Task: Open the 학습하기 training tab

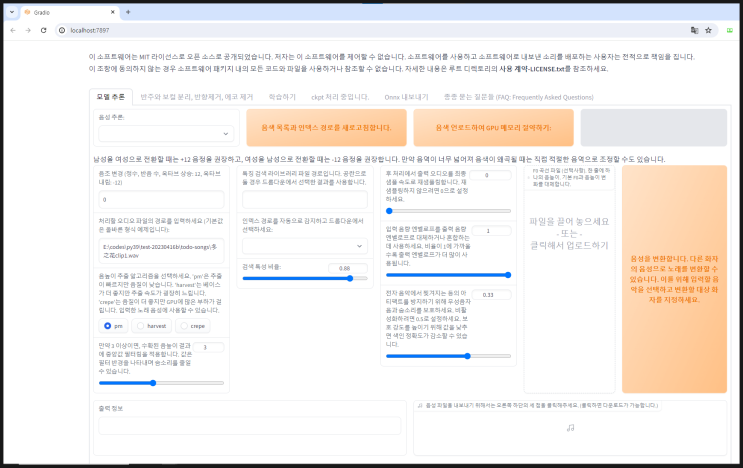Action: [x=282, y=97]
